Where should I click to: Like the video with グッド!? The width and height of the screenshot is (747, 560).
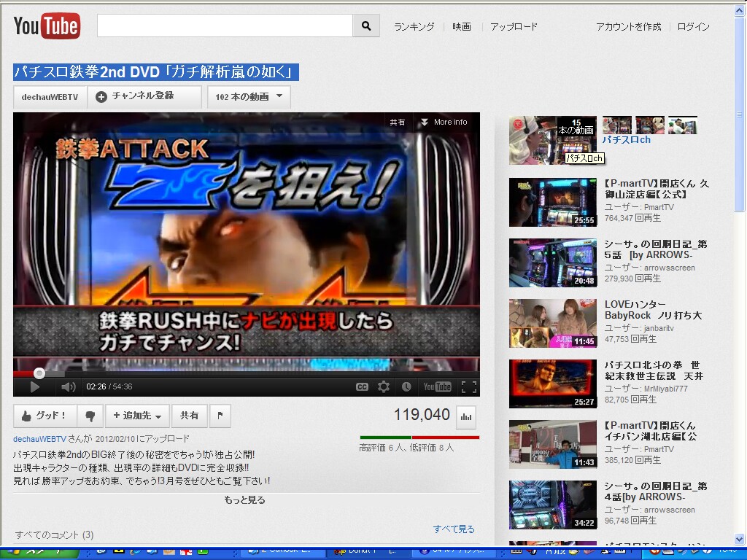44,416
